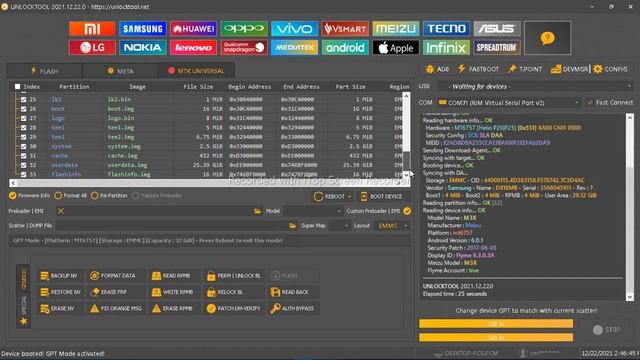Open CONFIG settings

tap(611, 69)
